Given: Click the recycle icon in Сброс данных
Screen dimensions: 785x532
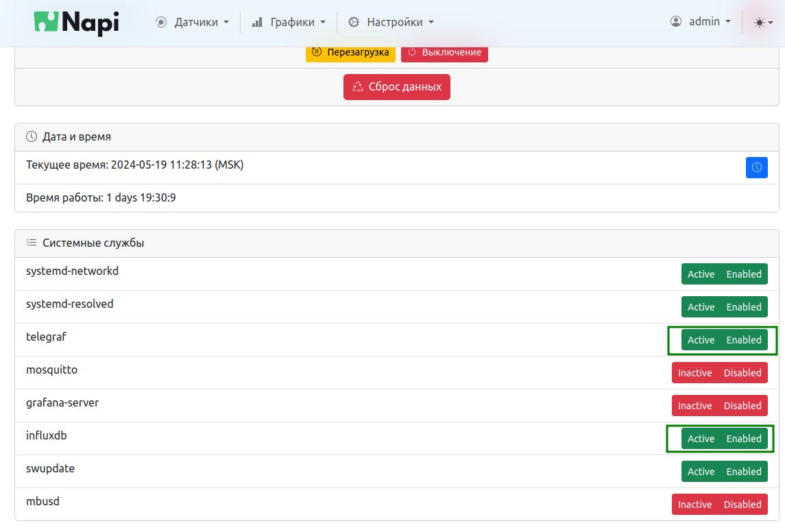Looking at the screenshot, I should [357, 87].
